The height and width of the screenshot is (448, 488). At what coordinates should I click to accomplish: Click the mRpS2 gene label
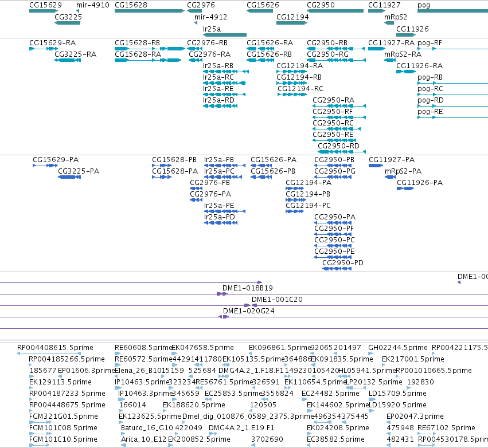click(x=396, y=17)
